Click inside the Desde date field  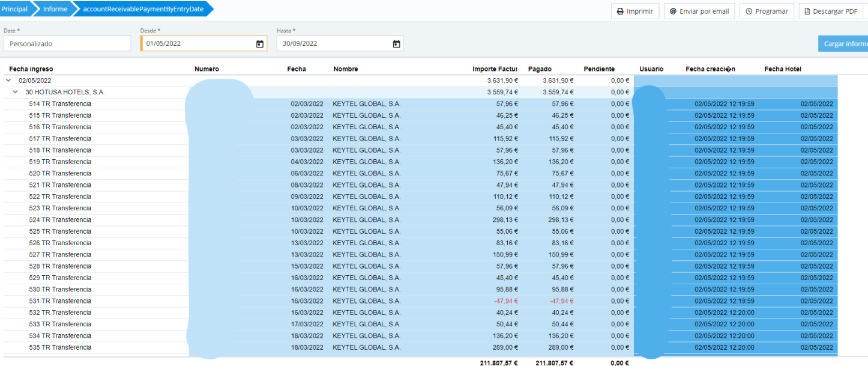click(197, 44)
